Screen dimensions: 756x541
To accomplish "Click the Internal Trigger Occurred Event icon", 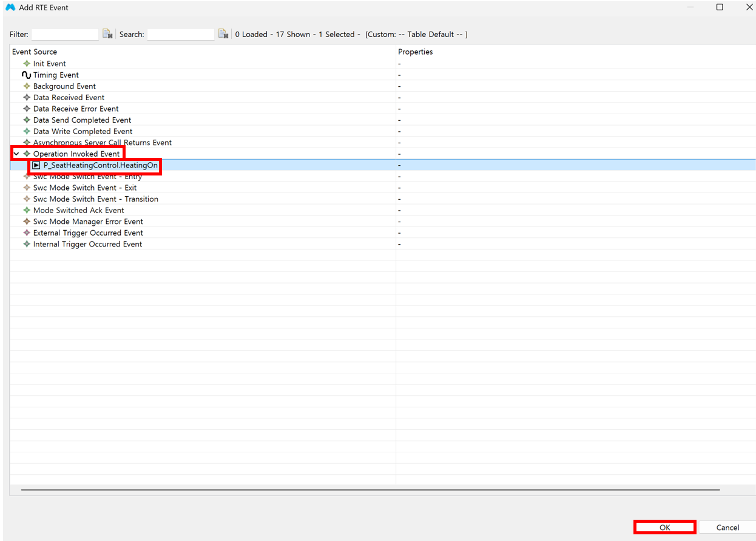I will coord(27,244).
